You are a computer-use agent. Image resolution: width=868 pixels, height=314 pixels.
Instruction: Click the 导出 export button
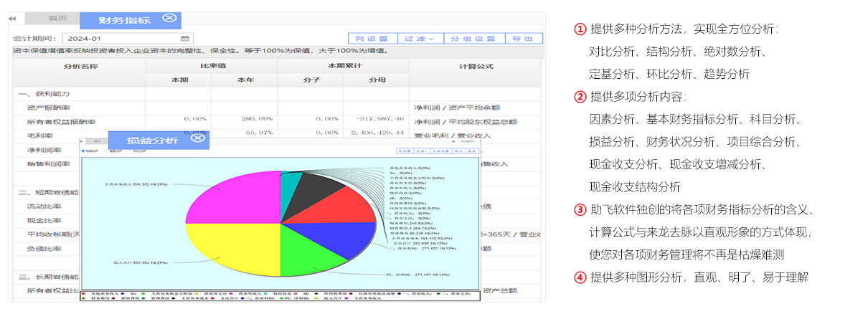click(523, 39)
